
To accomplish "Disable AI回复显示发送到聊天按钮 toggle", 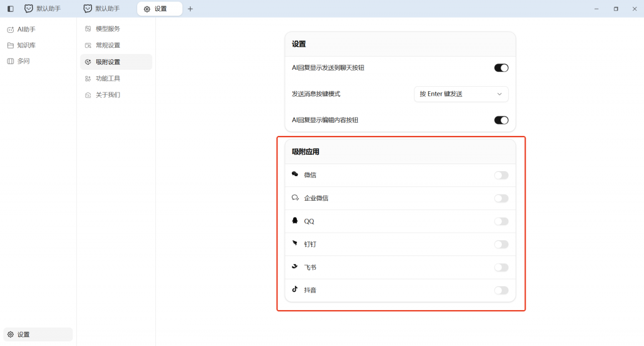I will coord(501,68).
